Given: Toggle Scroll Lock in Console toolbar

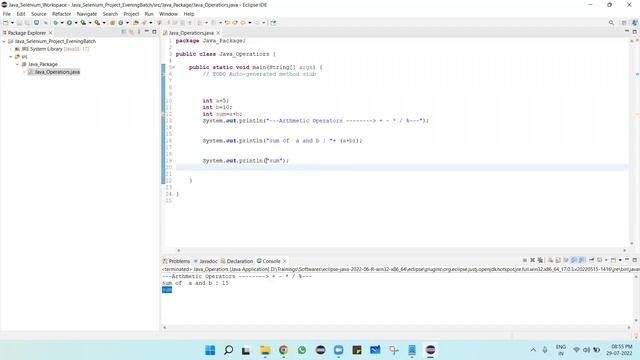Looking at the screenshot, I should pos(558,260).
